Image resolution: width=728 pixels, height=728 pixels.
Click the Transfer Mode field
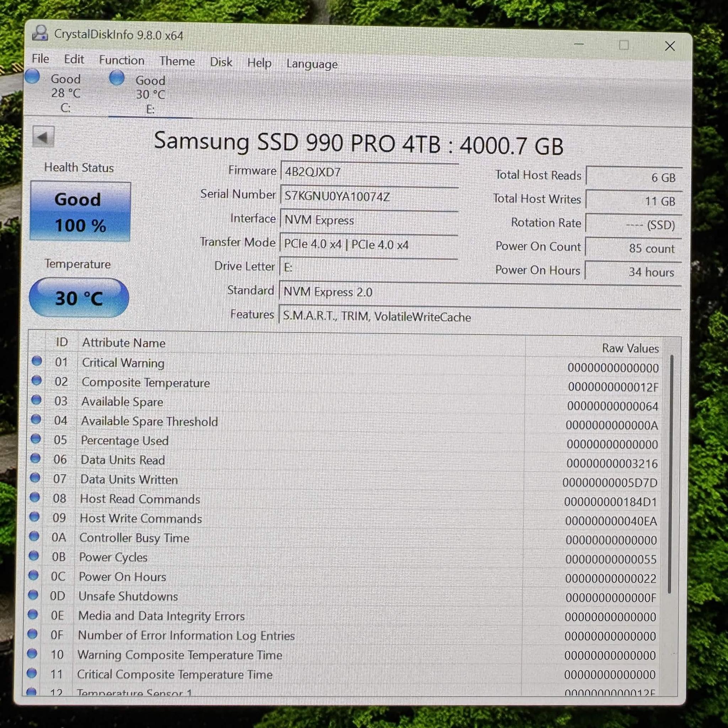tap(369, 245)
